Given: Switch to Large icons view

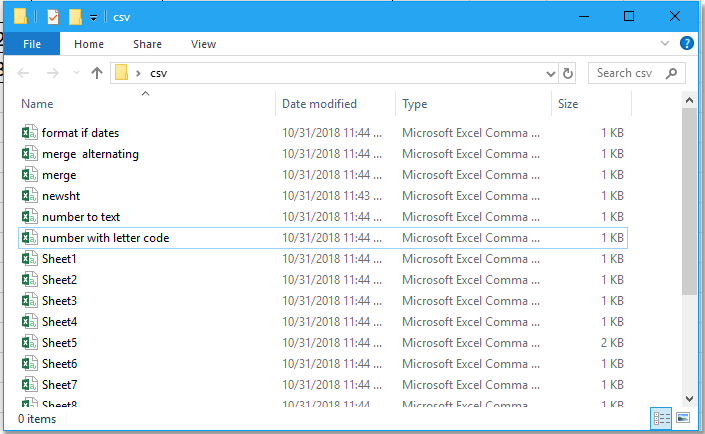Looking at the screenshot, I should [683, 418].
